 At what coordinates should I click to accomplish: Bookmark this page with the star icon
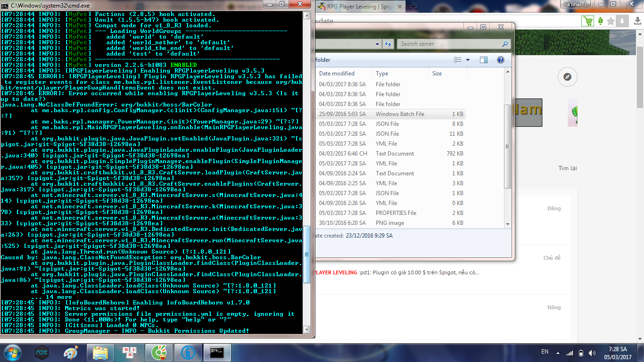pyautogui.click(x=611, y=21)
